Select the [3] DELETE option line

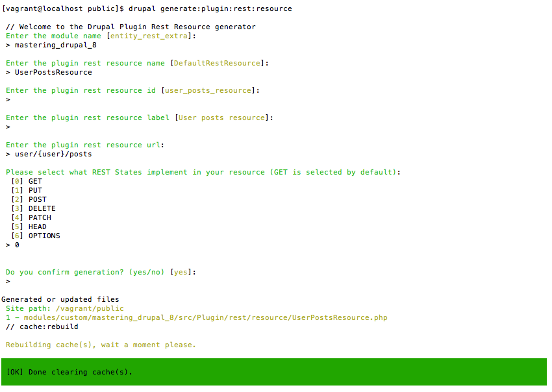coord(33,208)
